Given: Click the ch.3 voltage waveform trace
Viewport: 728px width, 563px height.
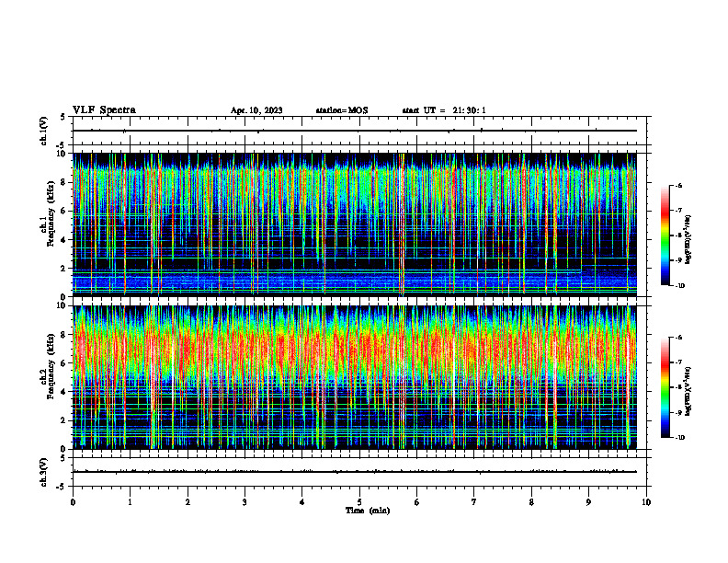Looking at the screenshot, I should 355,472.
